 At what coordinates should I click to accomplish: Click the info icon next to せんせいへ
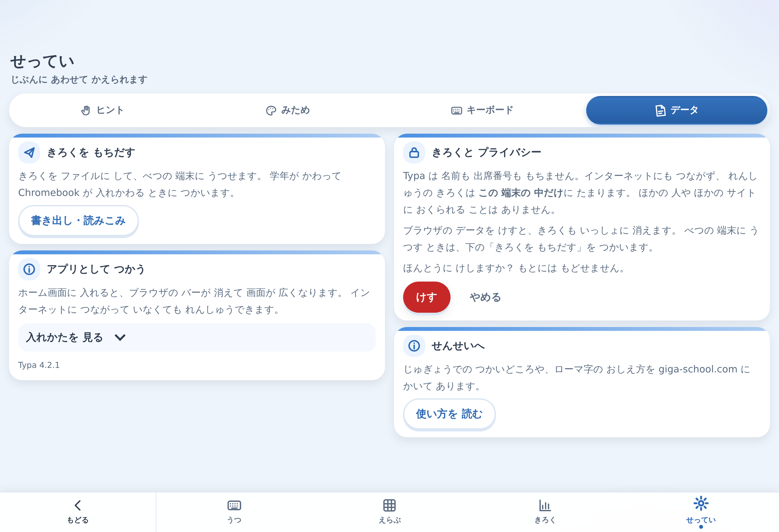click(x=414, y=346)
